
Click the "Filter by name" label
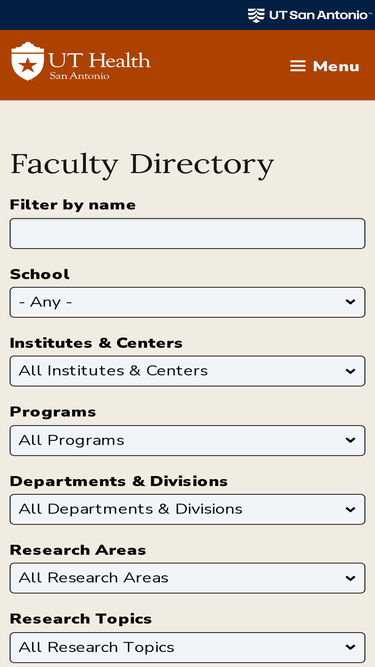pyautogui.click(x=73, y=205)
